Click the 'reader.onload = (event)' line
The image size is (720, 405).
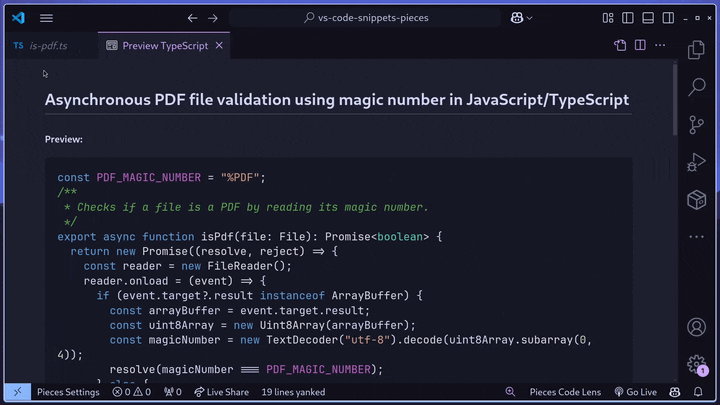point(174,281)
